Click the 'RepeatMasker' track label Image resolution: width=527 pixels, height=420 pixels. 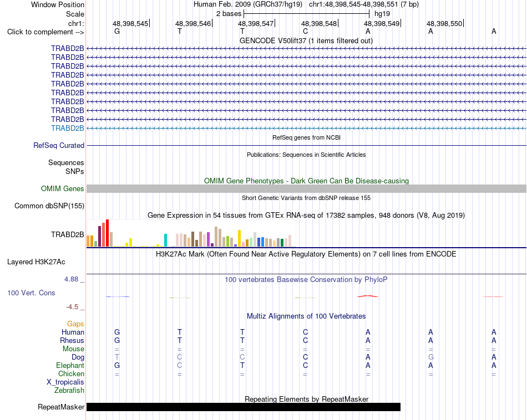tap(61, 407)
